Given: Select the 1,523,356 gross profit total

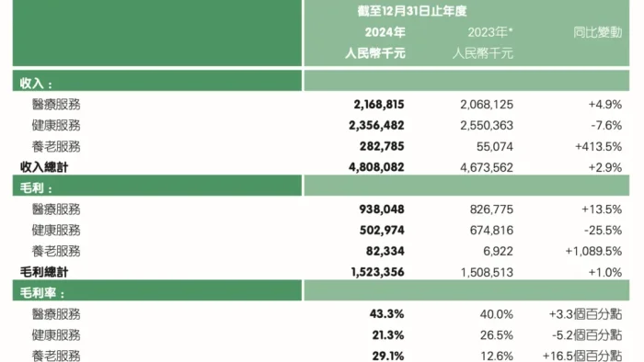Looking at the screenshot, I should [377, 272].
